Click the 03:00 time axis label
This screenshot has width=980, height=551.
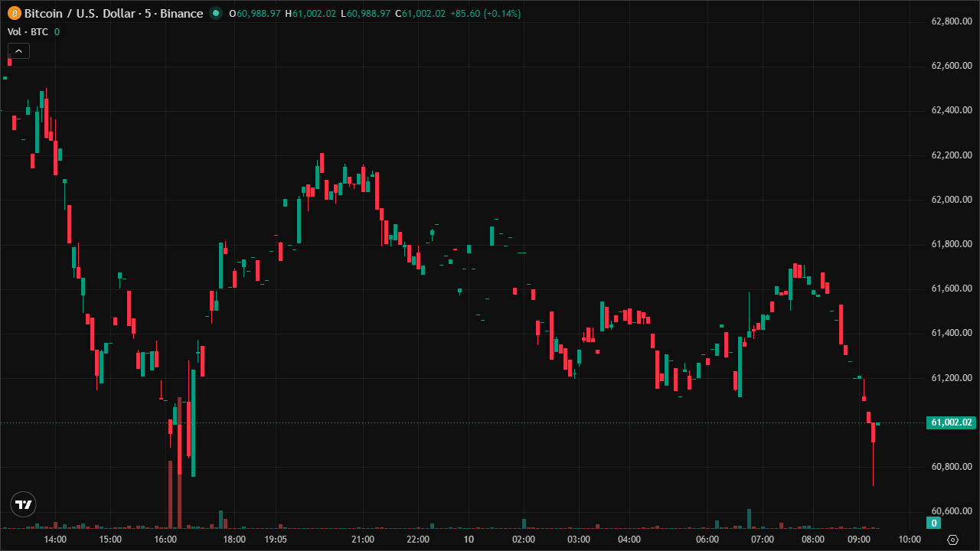click(x=579, y=540)
